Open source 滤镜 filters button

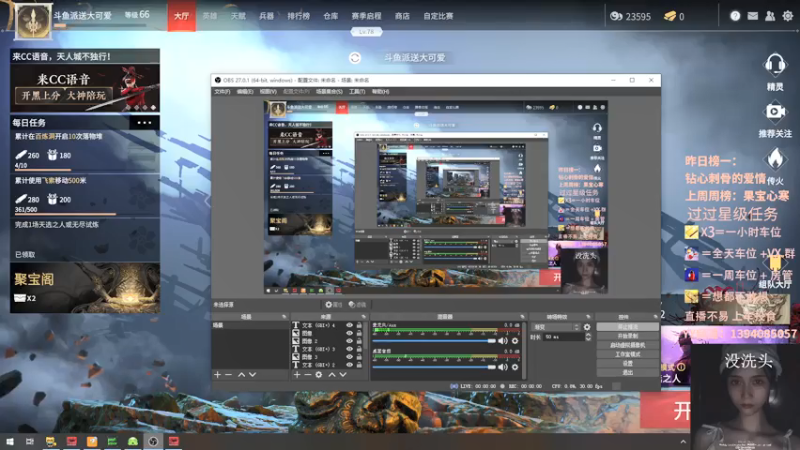(x=358, y=305)
